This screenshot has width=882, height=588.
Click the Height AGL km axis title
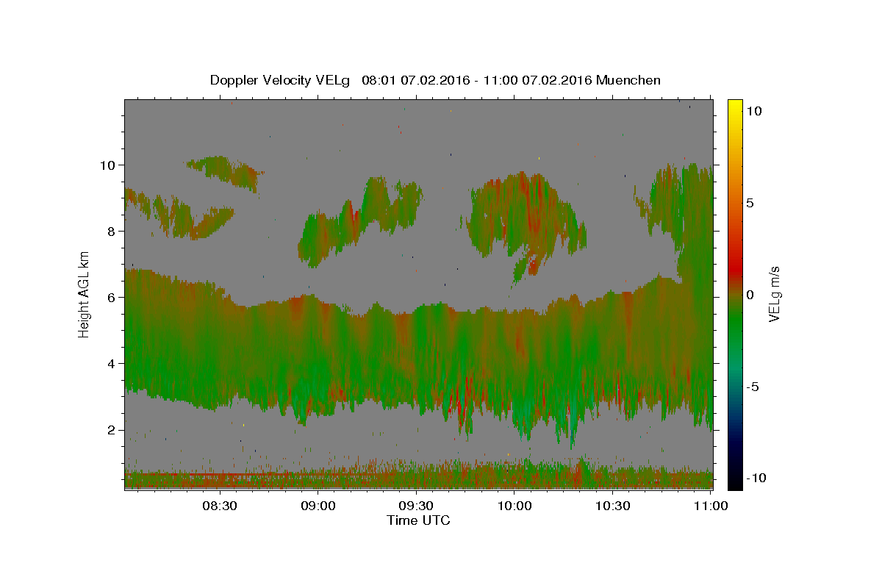click(x=85, y=294)
